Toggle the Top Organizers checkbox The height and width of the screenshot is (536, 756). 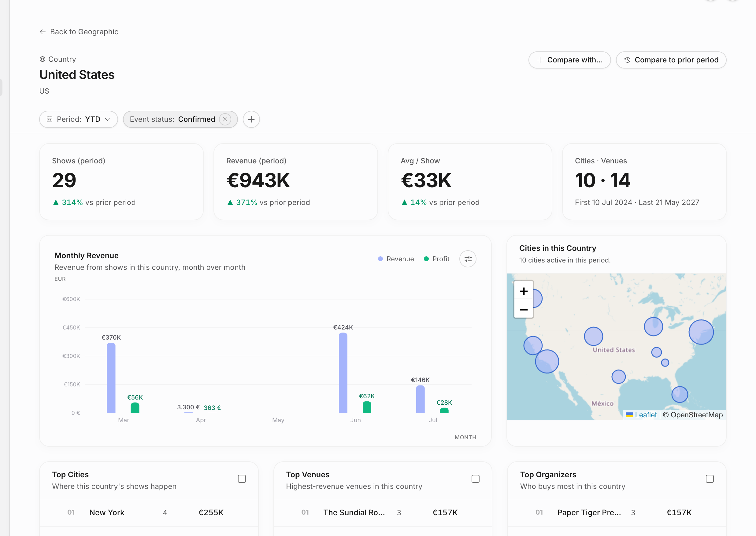(710, 479)
